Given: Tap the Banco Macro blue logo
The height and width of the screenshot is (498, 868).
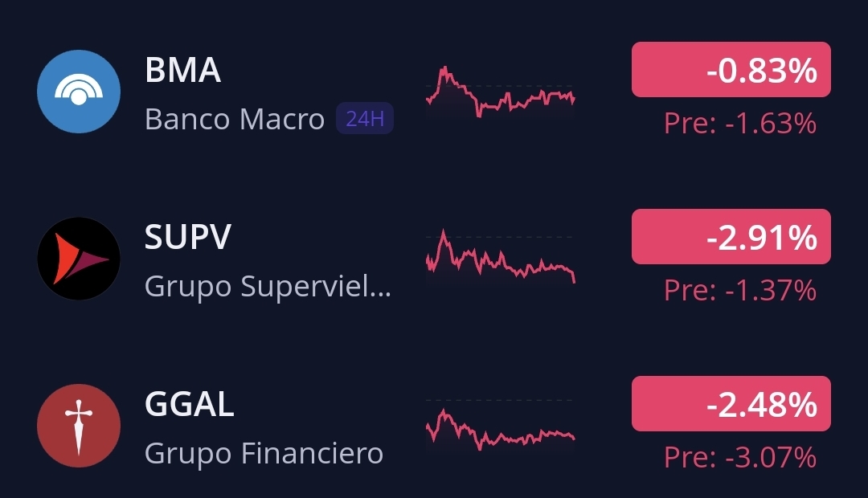Looking at the screenshot, I should point(79,92).
